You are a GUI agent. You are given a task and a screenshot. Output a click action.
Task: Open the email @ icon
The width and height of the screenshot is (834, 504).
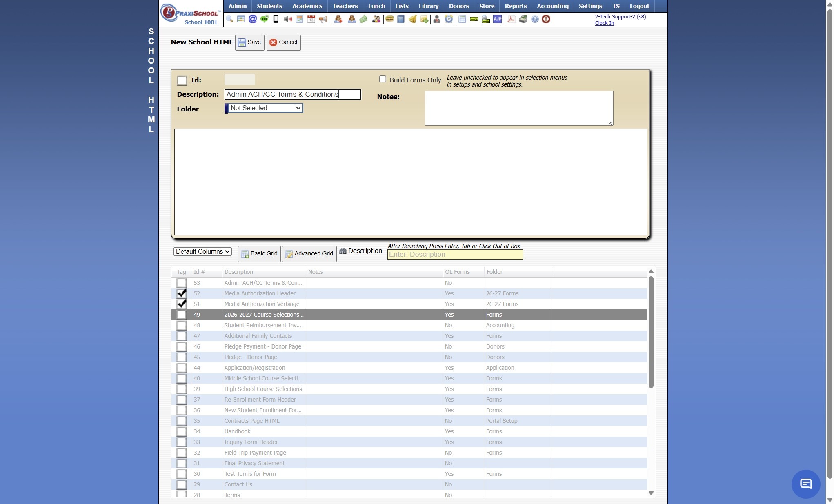pos(253,19)
